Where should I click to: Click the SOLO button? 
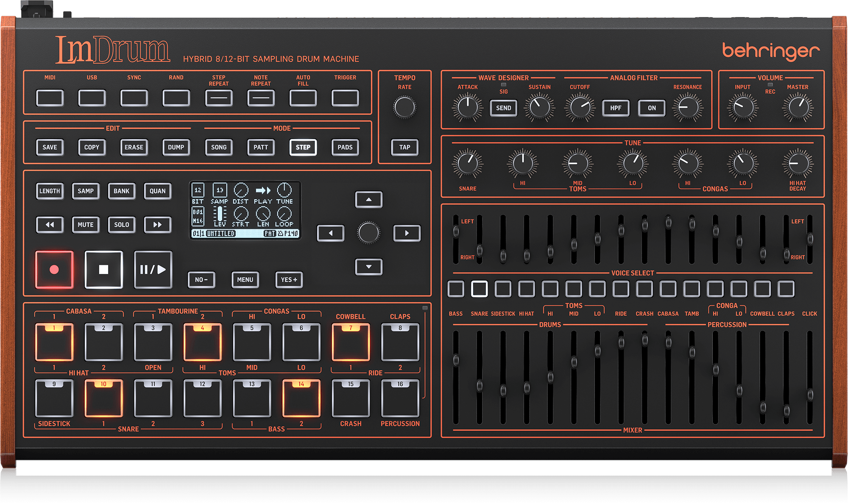coord(121,225)
